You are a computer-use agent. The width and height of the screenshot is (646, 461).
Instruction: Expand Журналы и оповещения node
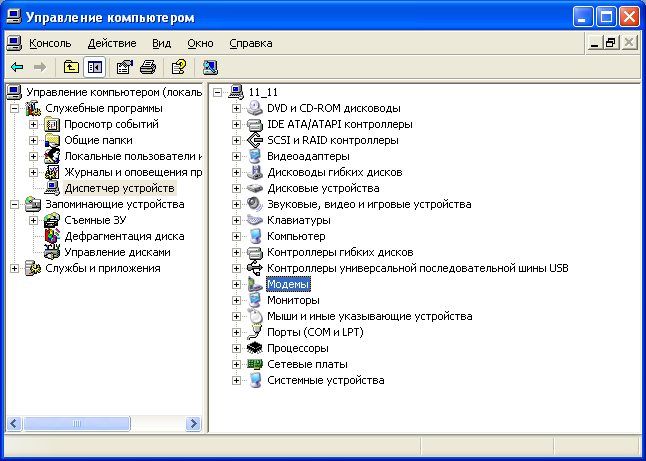33,173
